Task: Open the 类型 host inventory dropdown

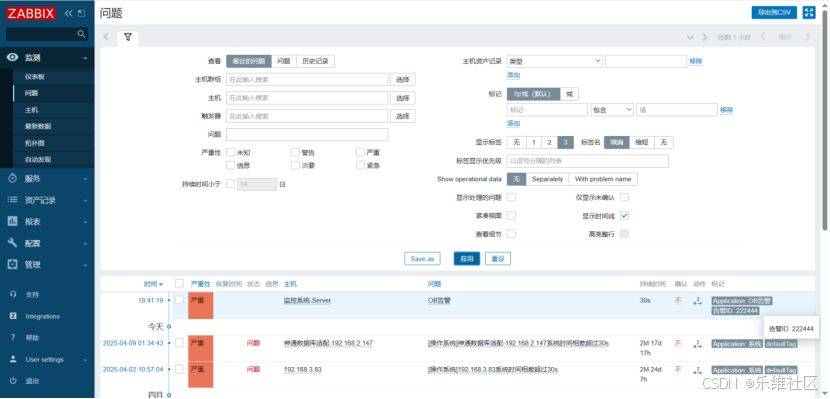Action: pos(555,61)
